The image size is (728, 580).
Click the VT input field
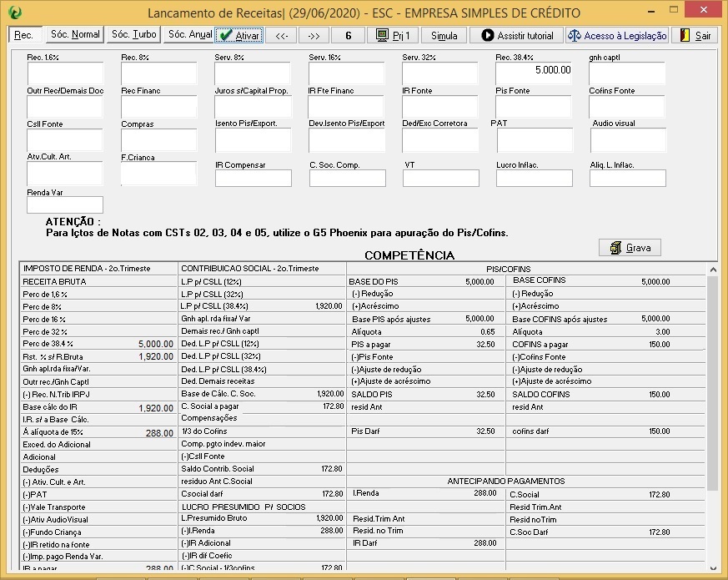pos(441,178)
